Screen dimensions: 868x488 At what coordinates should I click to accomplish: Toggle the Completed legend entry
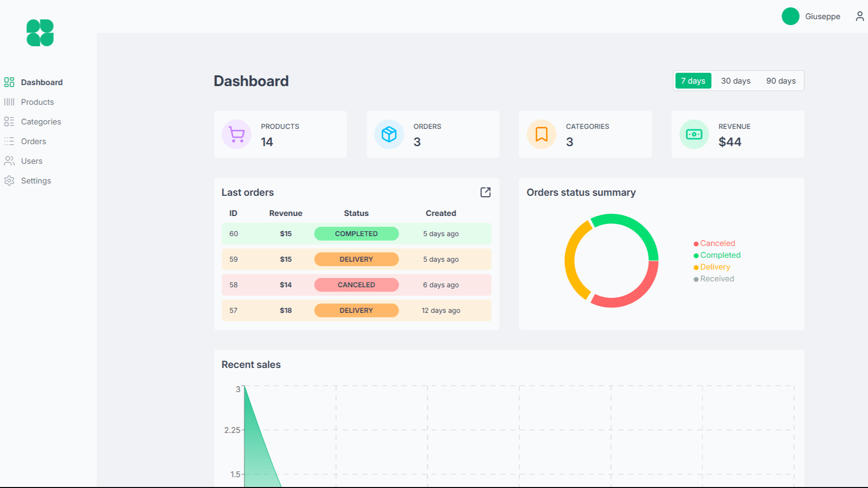pos(716,255)
